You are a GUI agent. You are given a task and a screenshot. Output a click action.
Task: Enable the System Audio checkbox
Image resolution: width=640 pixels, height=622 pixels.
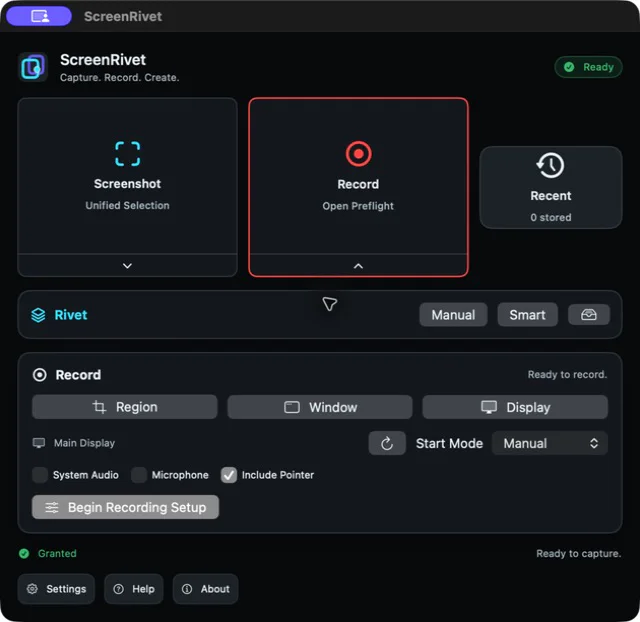(40, 475)
